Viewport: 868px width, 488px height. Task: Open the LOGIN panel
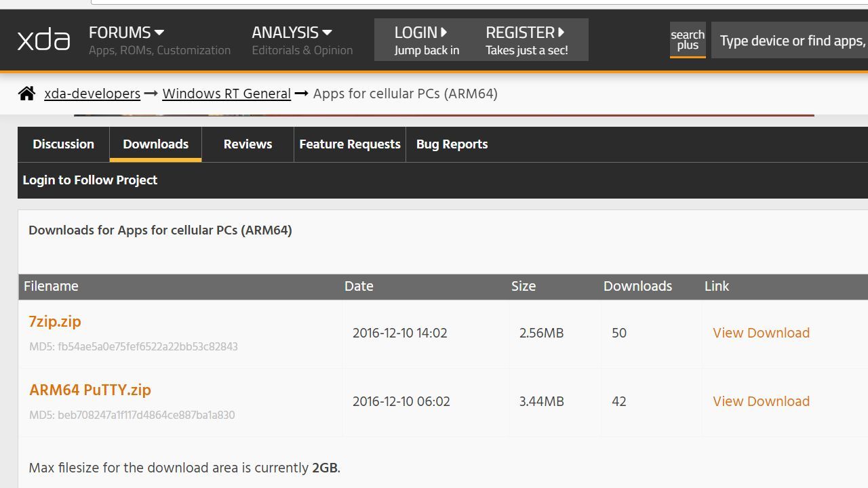click(x=427, y=40)
